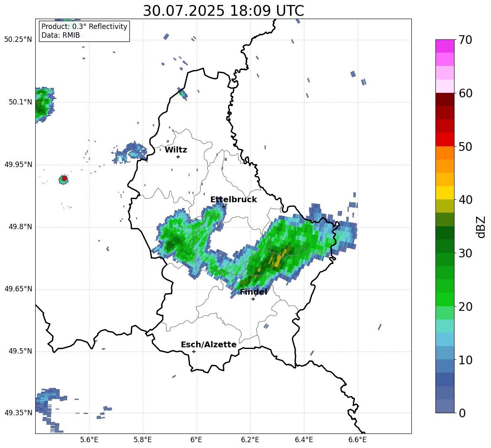Click the 6.6°E longitude label
The height and width of the screenshot is (448, 491).
coord(357,440)
